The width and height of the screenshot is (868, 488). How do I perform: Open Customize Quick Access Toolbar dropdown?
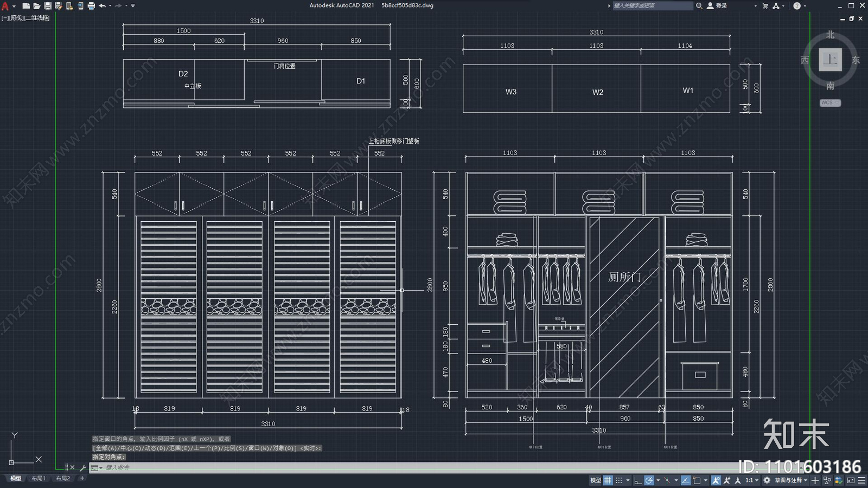tap(133, 6)
